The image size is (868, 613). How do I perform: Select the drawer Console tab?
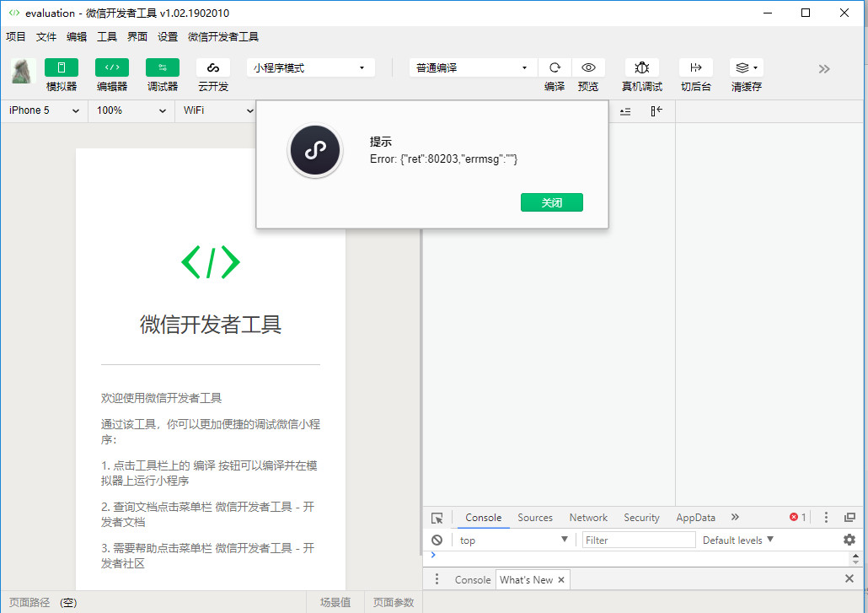472,580
